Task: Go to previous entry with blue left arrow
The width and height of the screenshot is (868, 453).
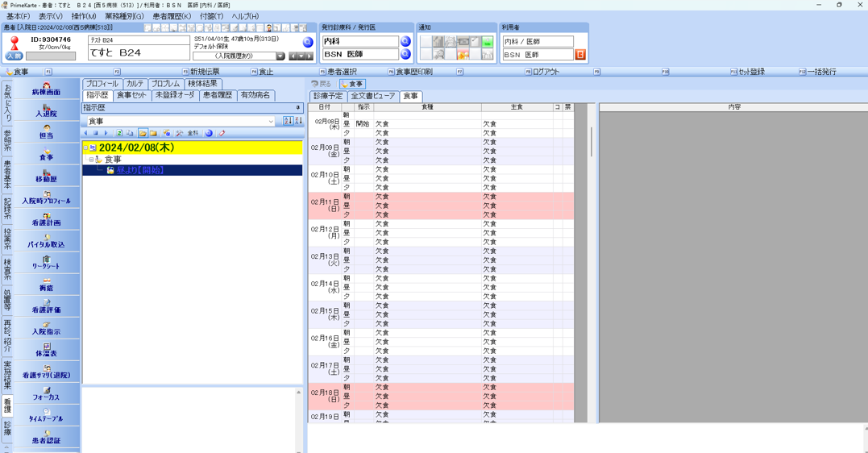Action: (85, 133)
